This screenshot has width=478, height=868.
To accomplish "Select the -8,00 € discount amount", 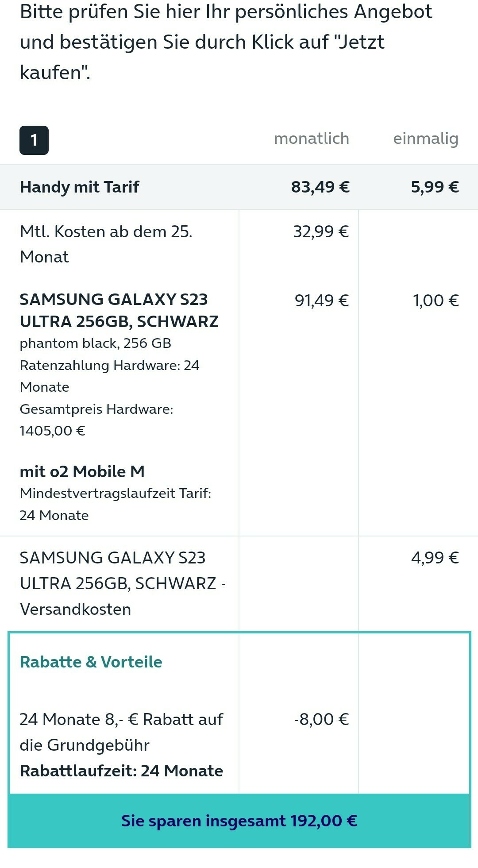I will click(322, 719).
